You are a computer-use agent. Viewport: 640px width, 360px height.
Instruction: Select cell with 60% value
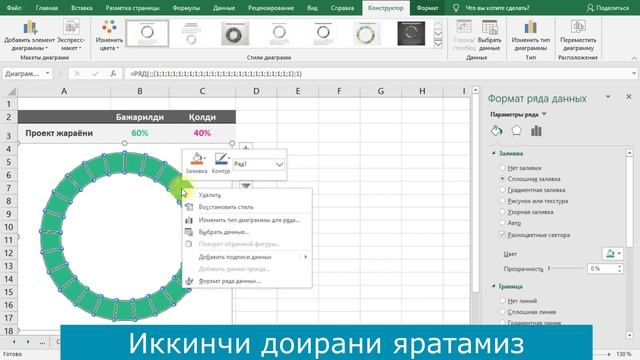pos(140,133)
